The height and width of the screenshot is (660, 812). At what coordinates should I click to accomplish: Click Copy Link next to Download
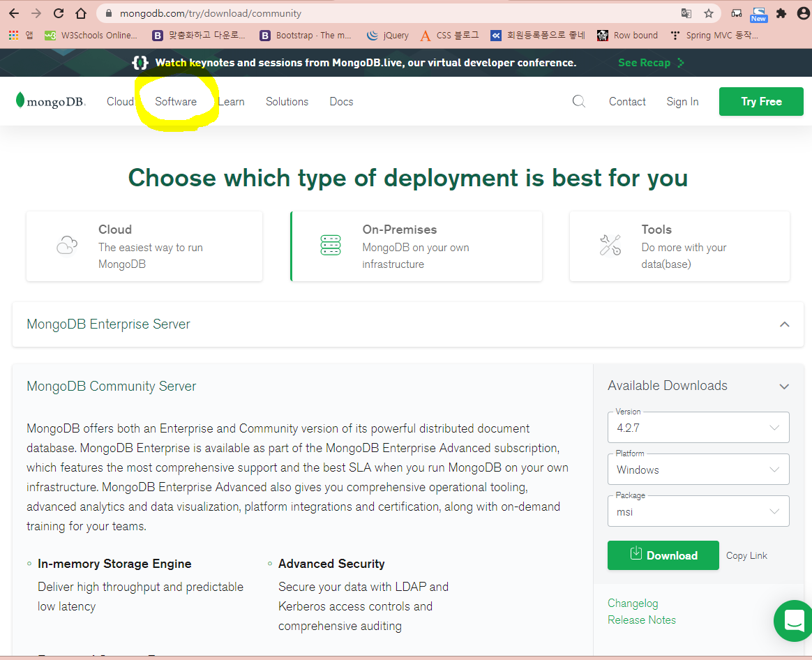(x=746, y=555)
